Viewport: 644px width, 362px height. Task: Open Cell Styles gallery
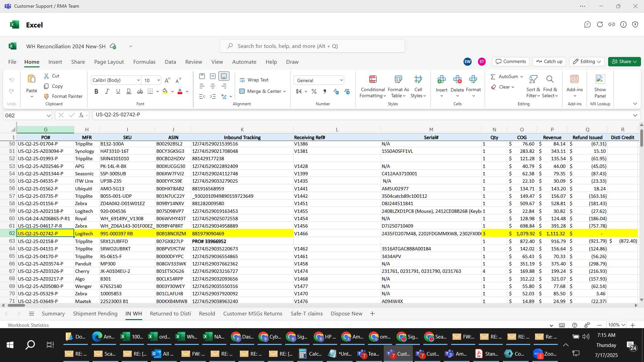pyautogui.click(x=418, y=86)
